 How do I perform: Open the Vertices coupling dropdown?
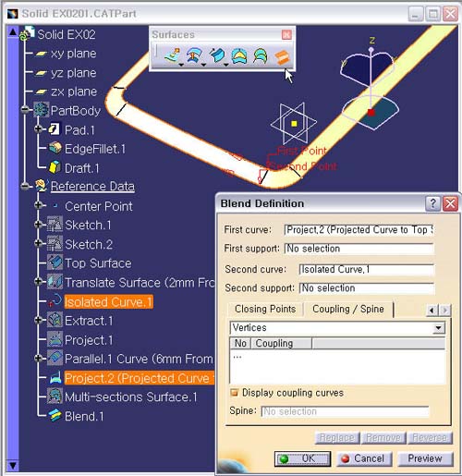coord(438,328)
